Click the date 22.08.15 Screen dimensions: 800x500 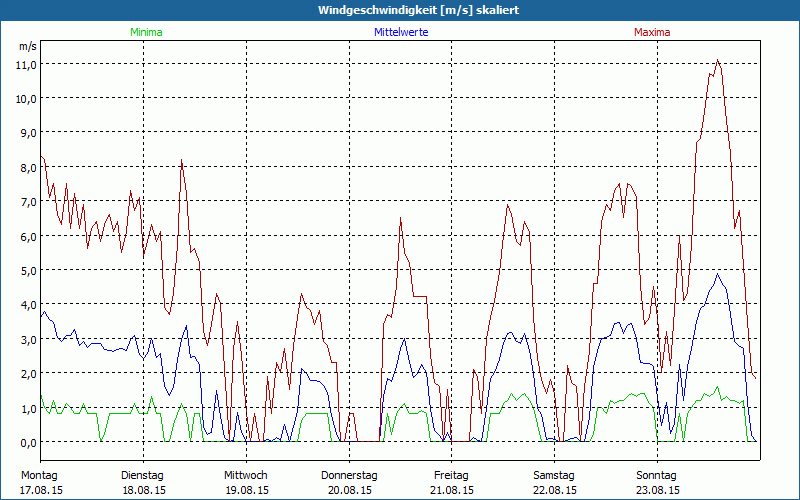pos(555,490)
